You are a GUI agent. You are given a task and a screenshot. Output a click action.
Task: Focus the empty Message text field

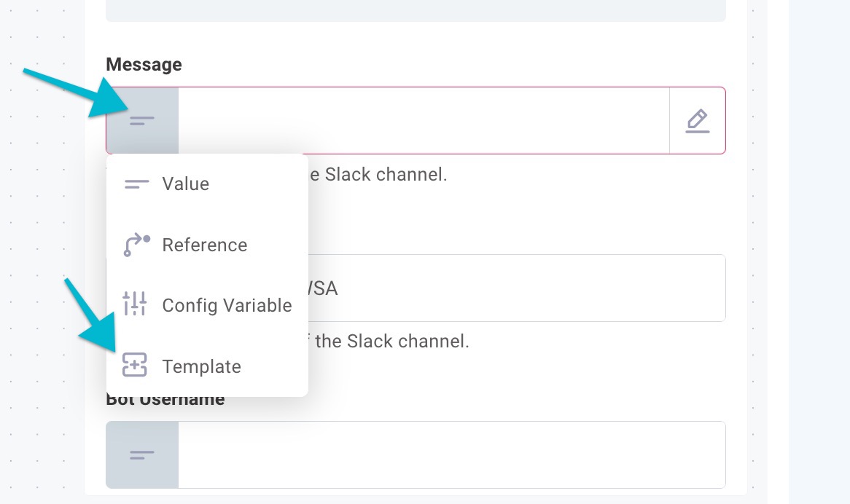(424, 121)
